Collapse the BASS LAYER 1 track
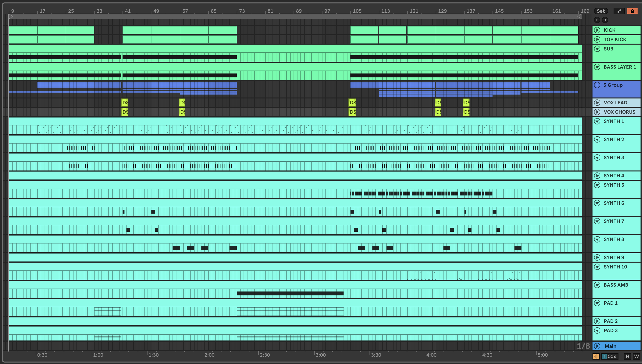Image resolution: width=642 pixels, height=364 pixels. click(597, 67)
